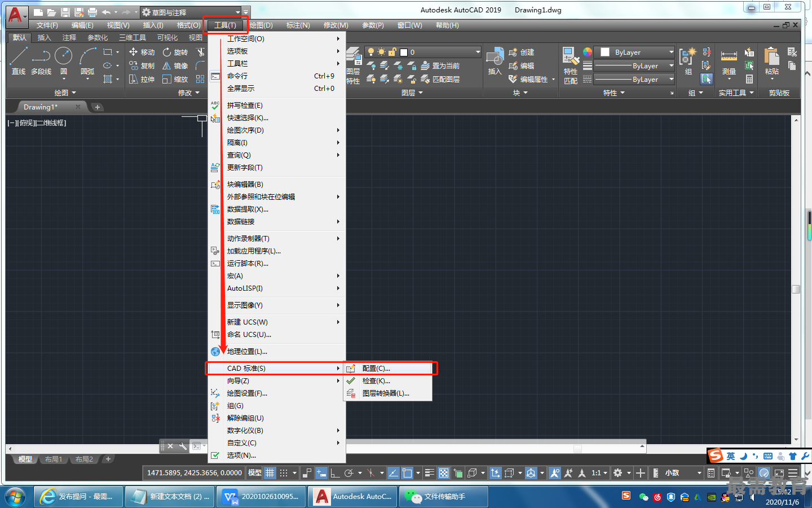
Task: Click the color wheel icon in 特性 panel
Action: (x=588, y=52)
